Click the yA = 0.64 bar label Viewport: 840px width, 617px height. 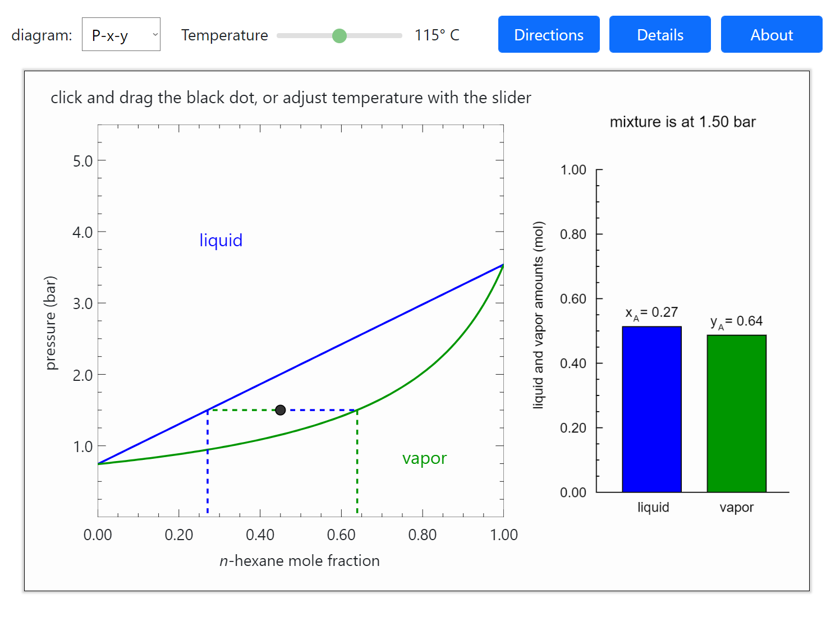pyautogui.click(x=736, y=322)
